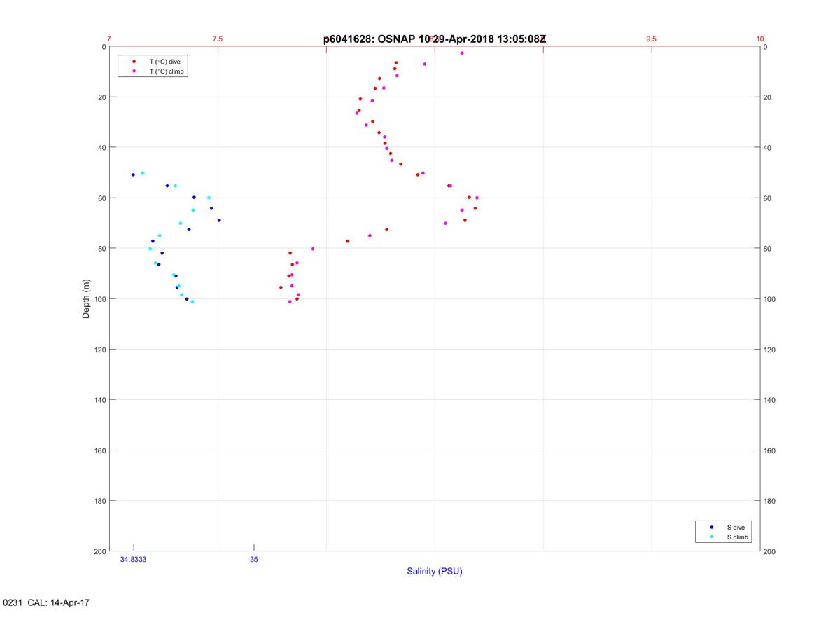The height and width of the screenshot is (620, 840).
Task: Click the '0231 CAL: 14-Apr-17' footer text
Action: pyautogui.click(x=47, y=602)
